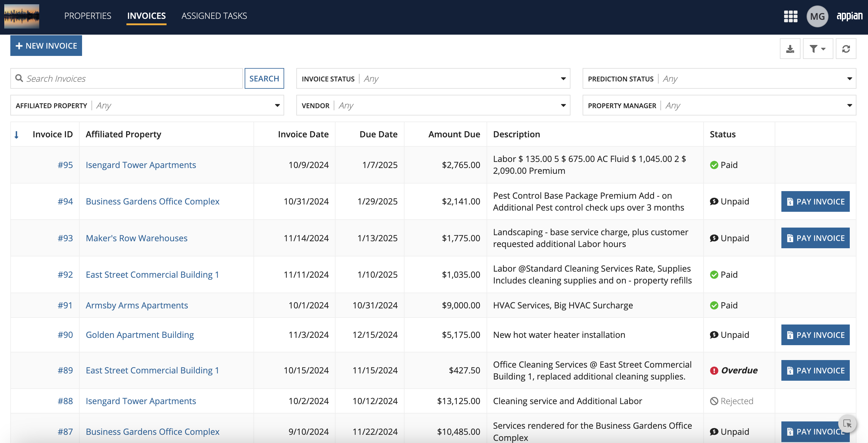This screenshot has width=868, height=443.
Task: Switch to the Properties tab
Action: [88, 16]
